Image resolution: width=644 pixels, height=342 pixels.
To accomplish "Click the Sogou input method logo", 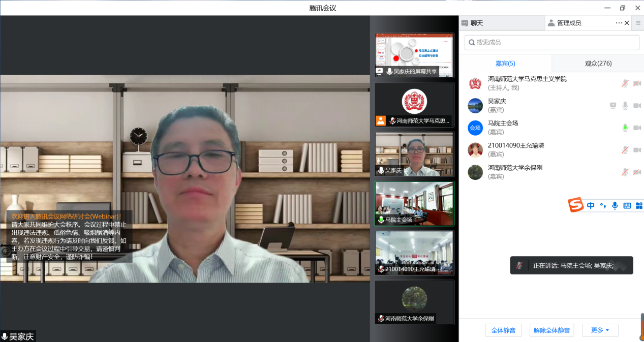I will pyautogui.click(x=576, y=205).
